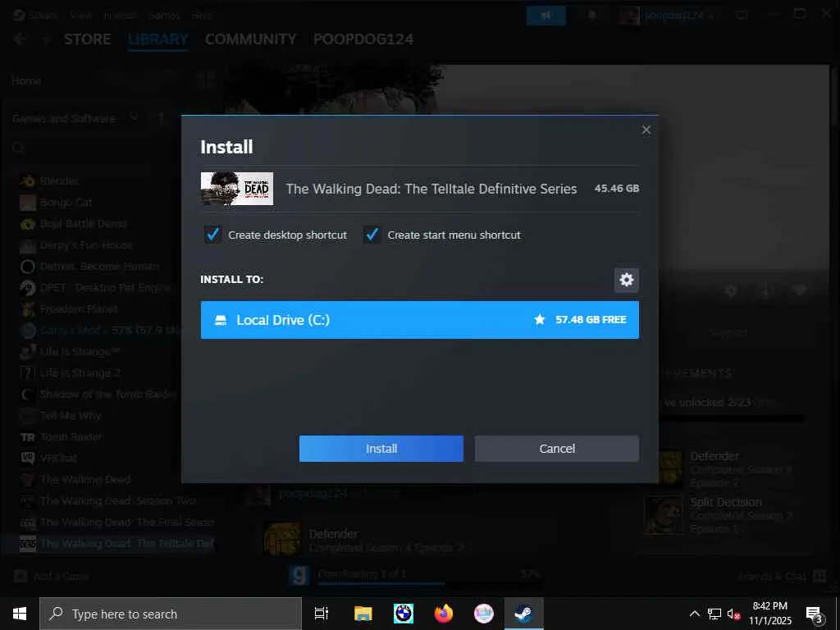Click the 45.46 GB size text
This screenshot has height=630, width=840.
pyautogui.click(x=617, y=189)
